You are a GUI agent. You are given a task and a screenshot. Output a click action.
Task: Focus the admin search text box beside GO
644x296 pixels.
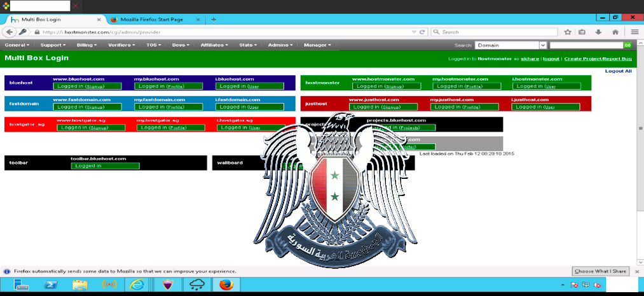[x=587, y=45]
